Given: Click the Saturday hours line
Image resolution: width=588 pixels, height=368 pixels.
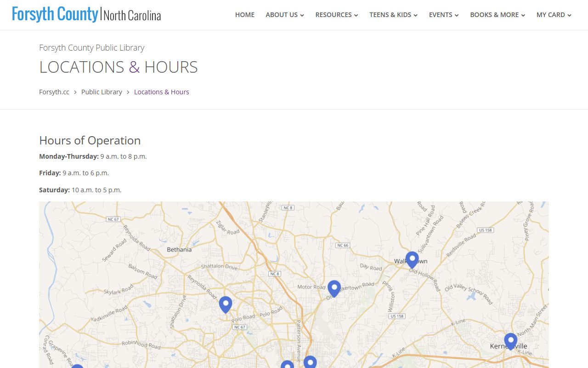Looking at the screenshot, I should pos(80,190).
